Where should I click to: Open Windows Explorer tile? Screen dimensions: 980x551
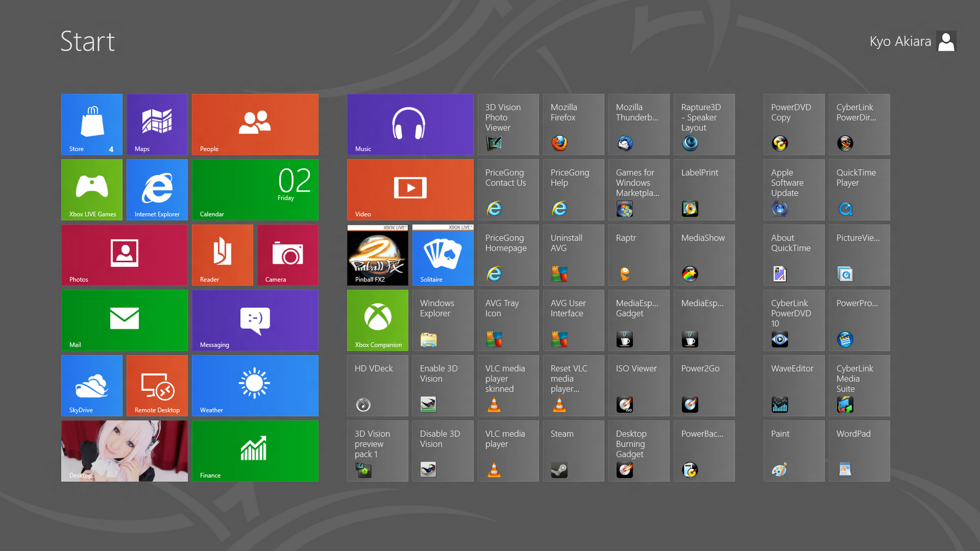pos(442,320)
